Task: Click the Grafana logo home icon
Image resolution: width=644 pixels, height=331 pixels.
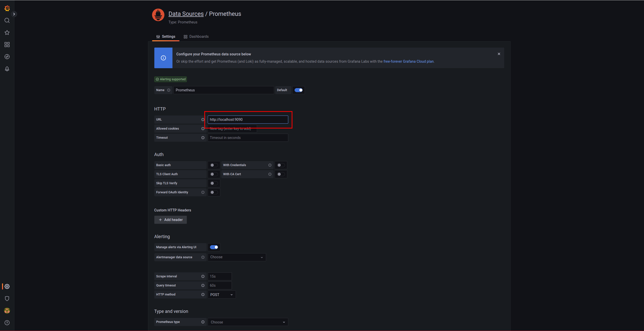Action: (7, 9)
